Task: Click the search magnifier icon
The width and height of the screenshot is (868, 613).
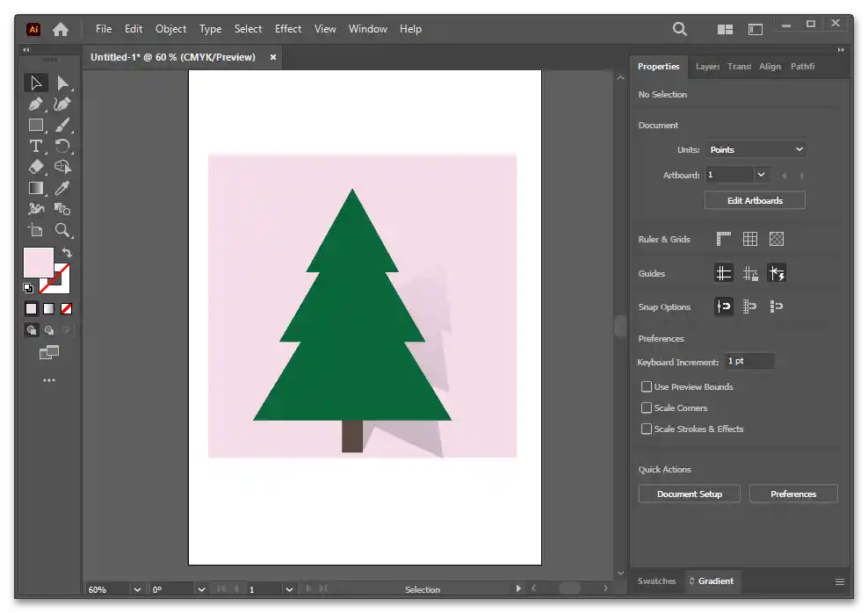Action: 680,29
